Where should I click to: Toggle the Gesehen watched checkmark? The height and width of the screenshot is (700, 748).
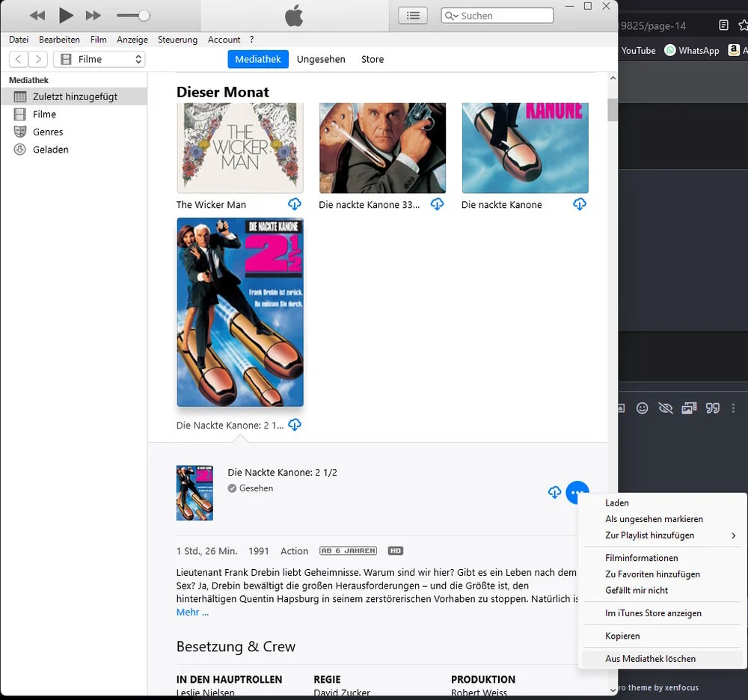(x=233, y=488)
